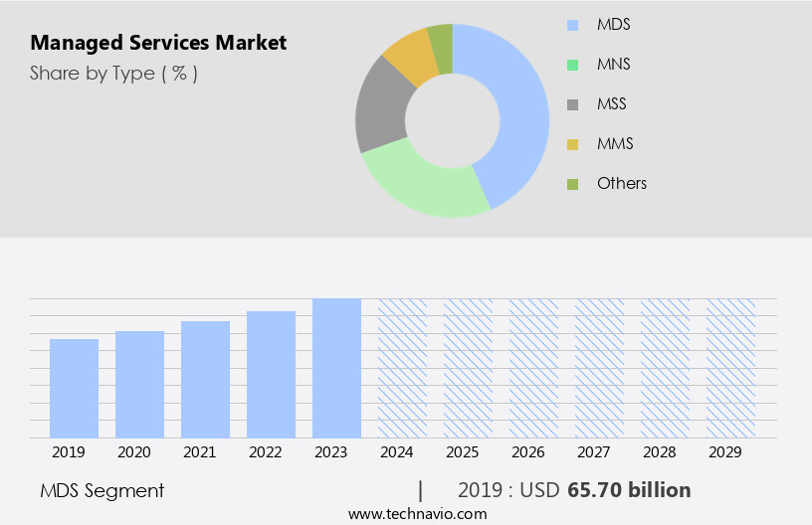
Task: Select the hatched forecast bar for 2029
Action: (730, 368)
